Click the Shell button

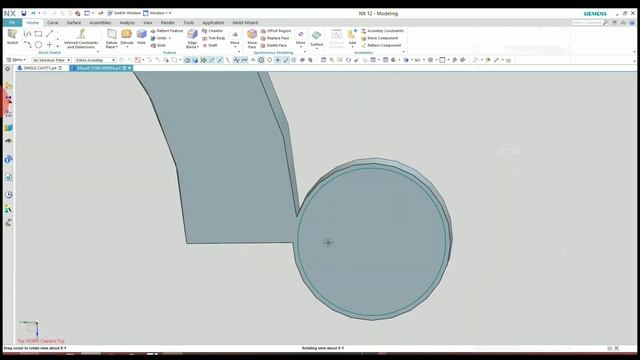[x=158, y=45]
